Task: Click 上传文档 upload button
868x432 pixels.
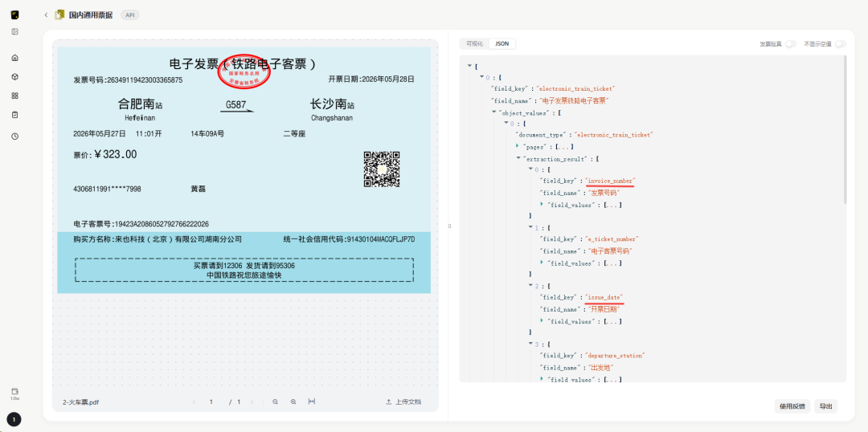Action: (x=403, y=401)
